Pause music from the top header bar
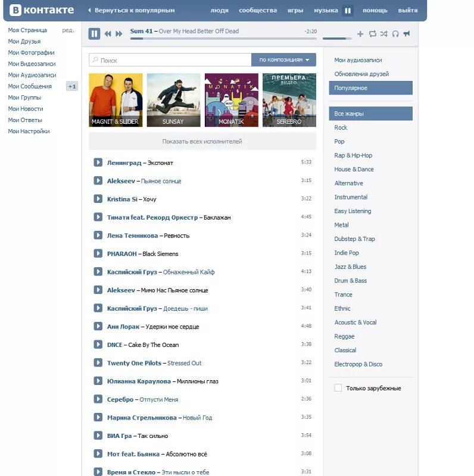Viewport: 474px width, 476px height. pos(348,11)
